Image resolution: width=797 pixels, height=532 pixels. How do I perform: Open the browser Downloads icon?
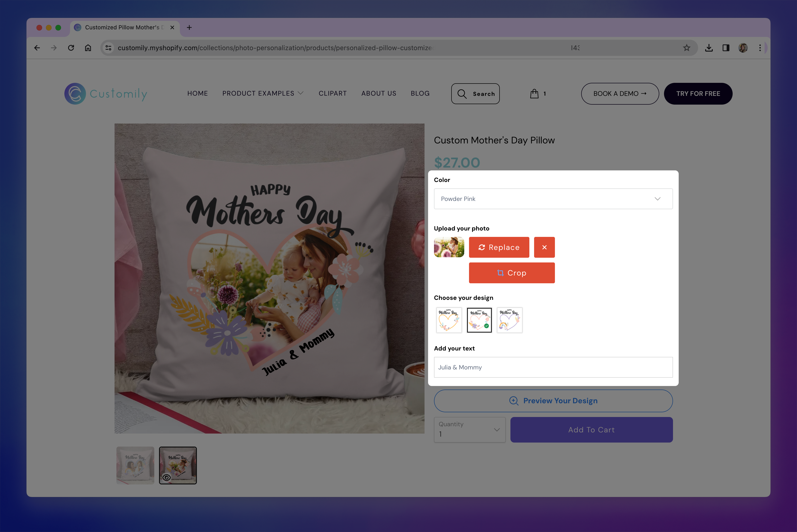tap(709, 48)
